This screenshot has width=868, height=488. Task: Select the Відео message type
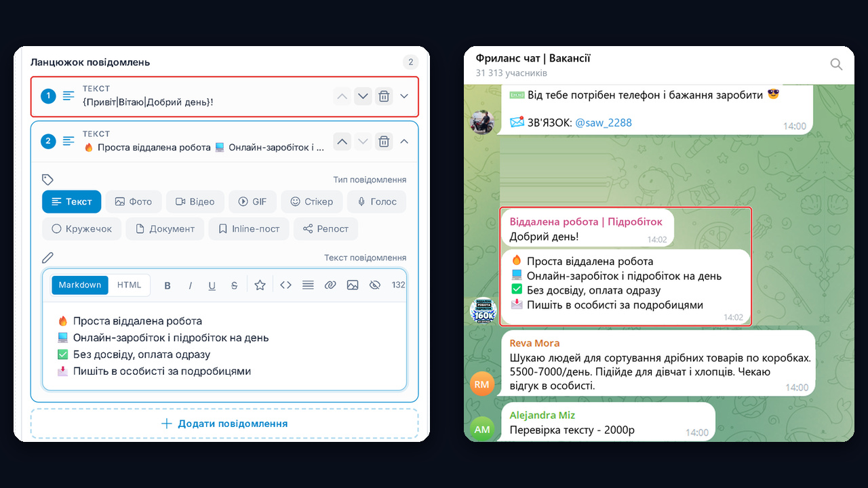point(195,201)
